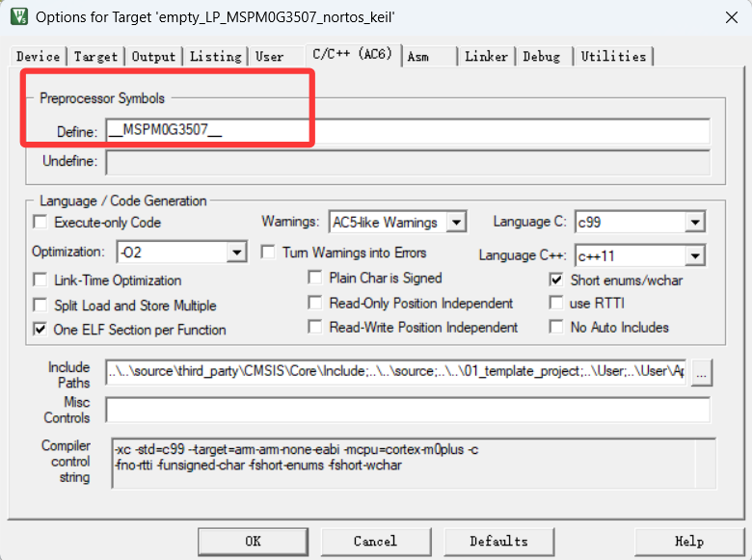Open the Utilities tab
The width and height of the screenshot is (752, 560).
click(613, 57)
